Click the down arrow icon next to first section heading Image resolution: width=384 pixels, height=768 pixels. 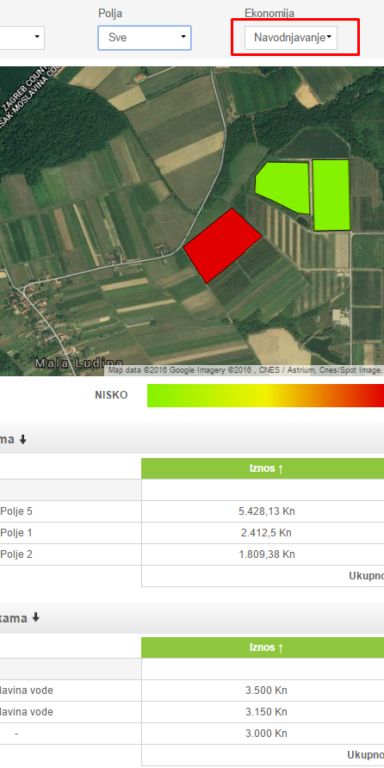tap(23, 440)
